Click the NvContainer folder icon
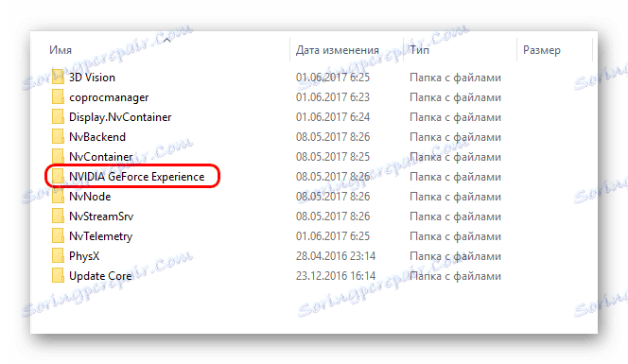This screenshot has width=628, height=364. 58,156
